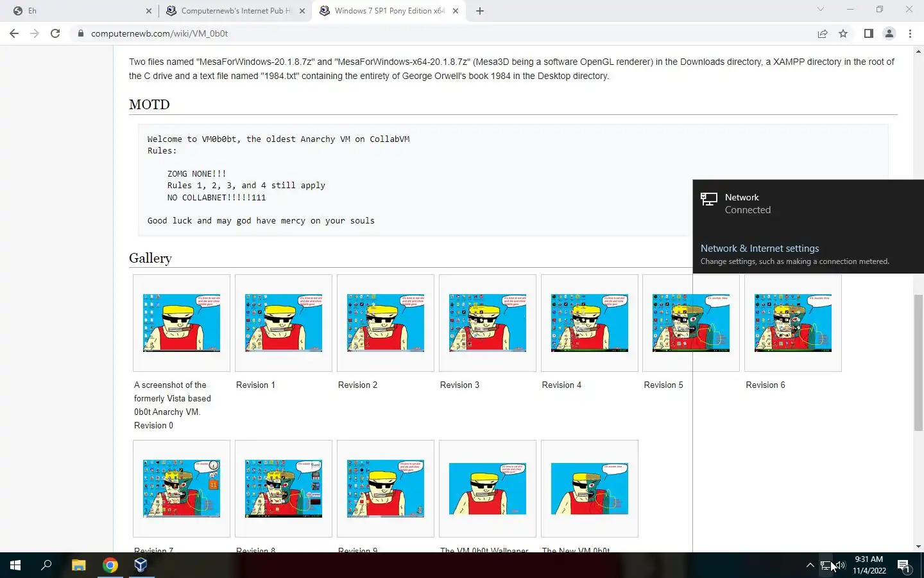Open the VirtualBox taskbar icon
The height and width of the screenshot is (578, 924).
141,565
